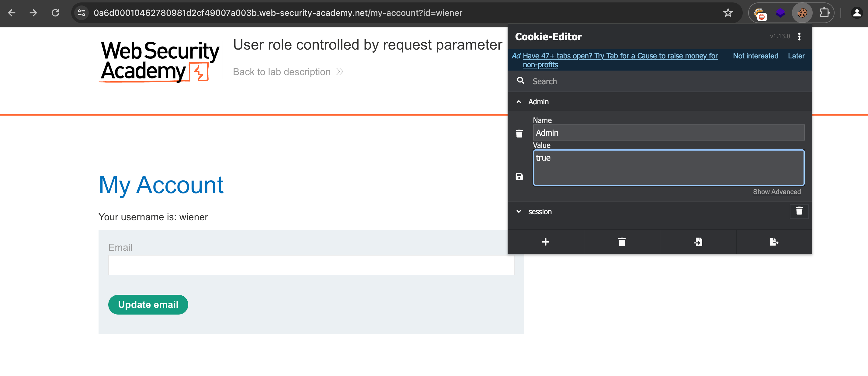The image size is (868, 376).
Task: Click the export cookies icon
Action: 774,242
